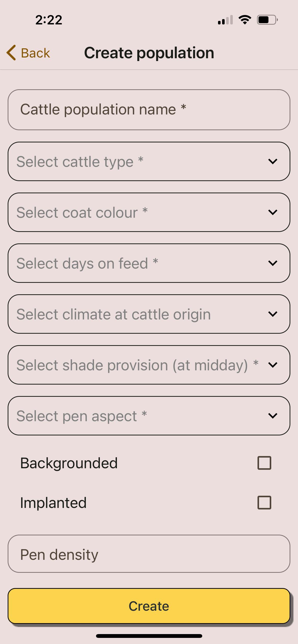Focus the Cattle population name field
This screenshot has width=298, height=644.
coord(149,110)
